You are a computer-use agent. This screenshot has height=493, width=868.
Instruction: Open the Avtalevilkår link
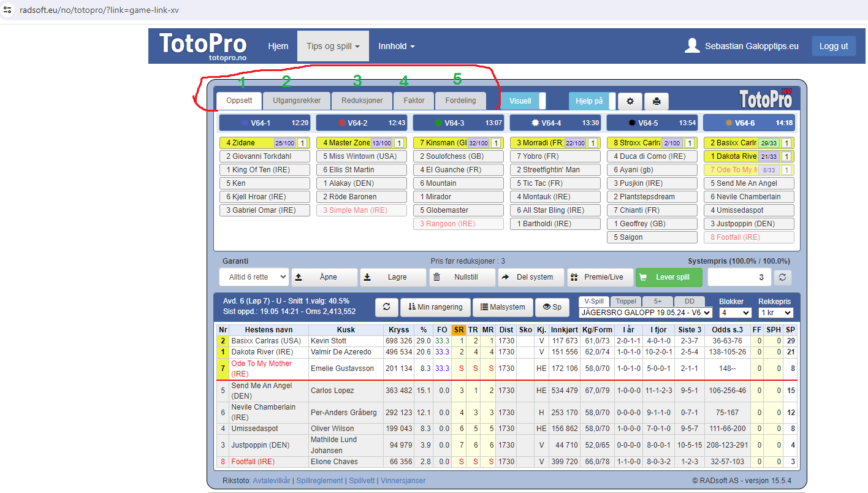pyautogui.click(x=273, y=481)
